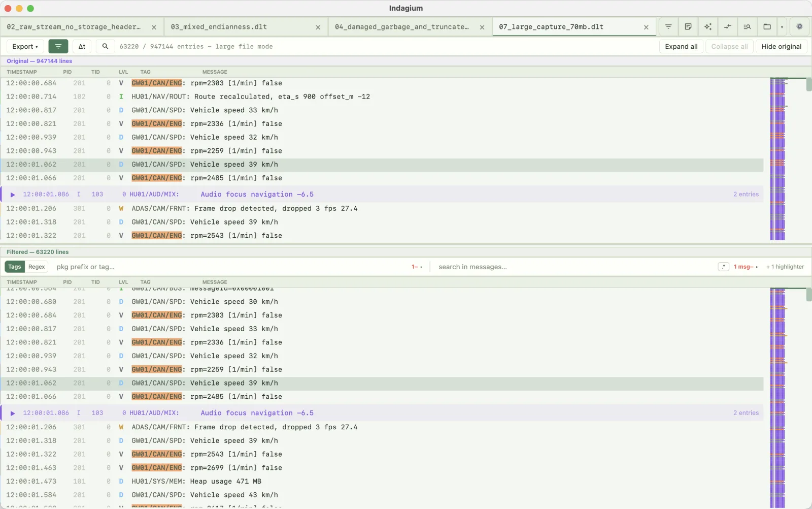
Task: Select Filtered row 'Vehicle speed 43 km/h'
Action: (x=382, y=495)
